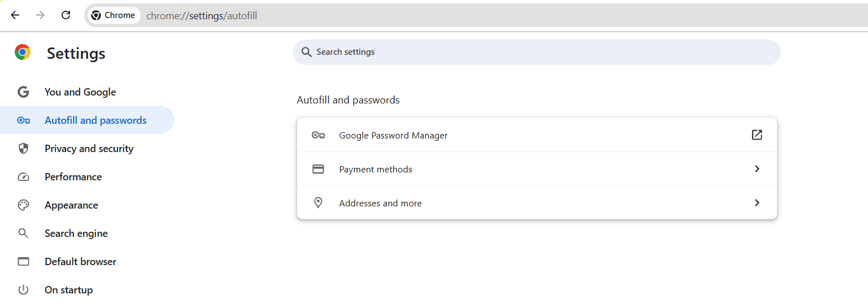The width and height of the screenshot is (868, 303).
Task: Click the Chrome logo beside Settings title
Action: 23,53
